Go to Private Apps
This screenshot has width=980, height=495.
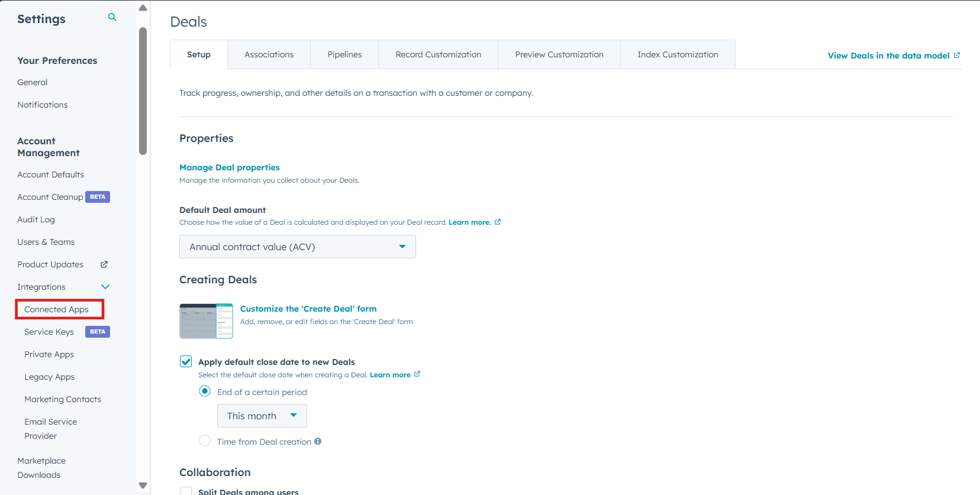click(49, 354)
